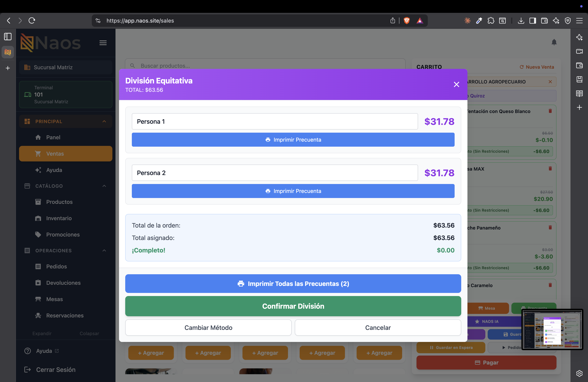Go to Productos
This screenshot has height=382, width=588.
66,202
